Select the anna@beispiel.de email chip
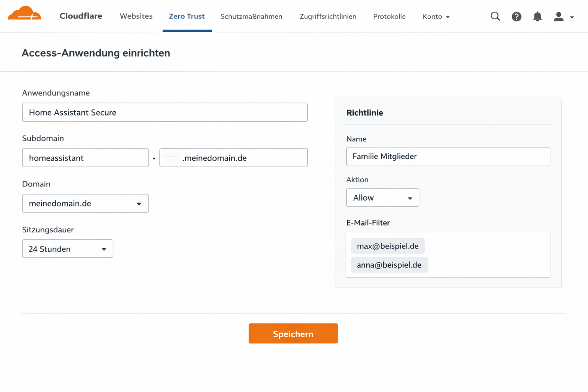588x392 pixels. 389,265
